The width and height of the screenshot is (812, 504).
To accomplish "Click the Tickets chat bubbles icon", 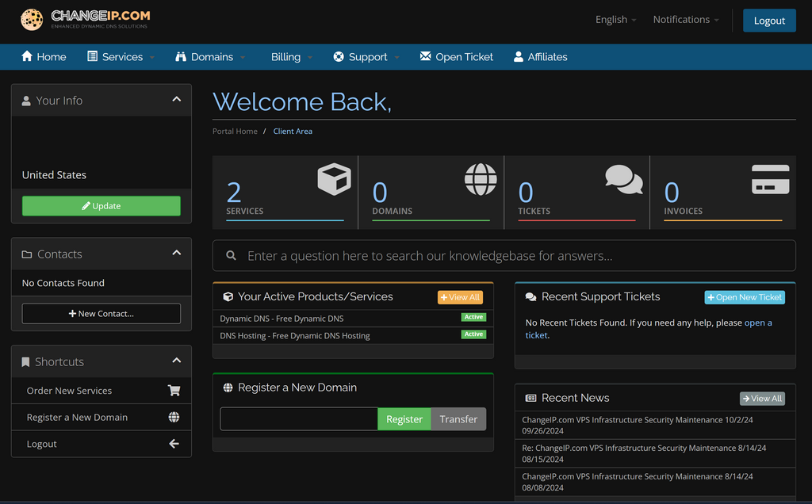I will [624, 179].
